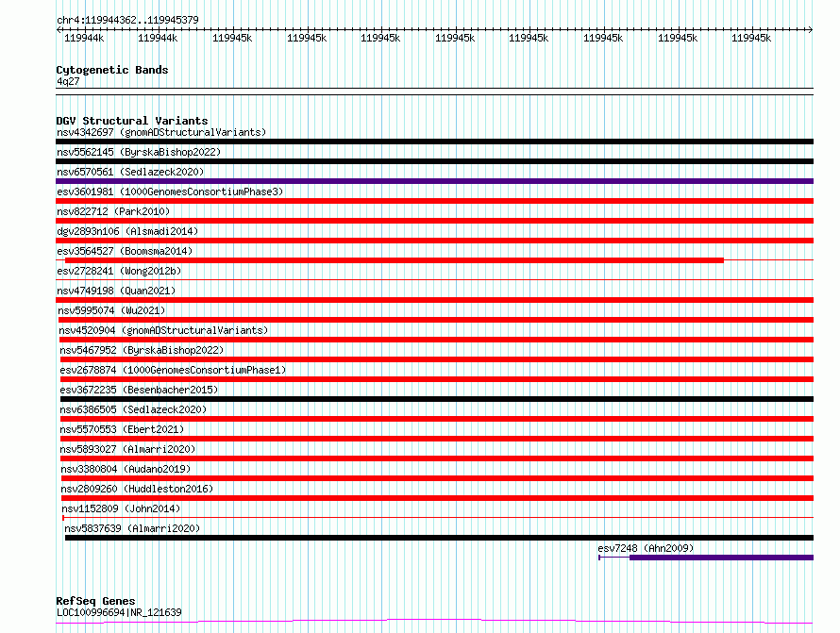
Task: Click the DGV Structural Variants track title
Action: [x=132, y=121]
